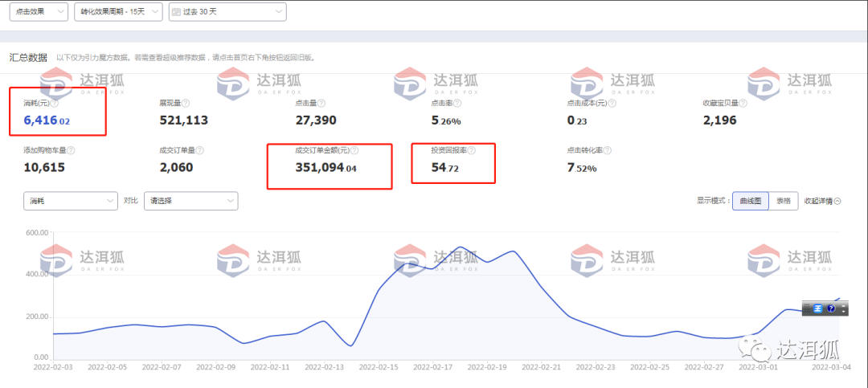Open help icon next to 点击率
Screen dimensions: 868x388
coord(457,104)
